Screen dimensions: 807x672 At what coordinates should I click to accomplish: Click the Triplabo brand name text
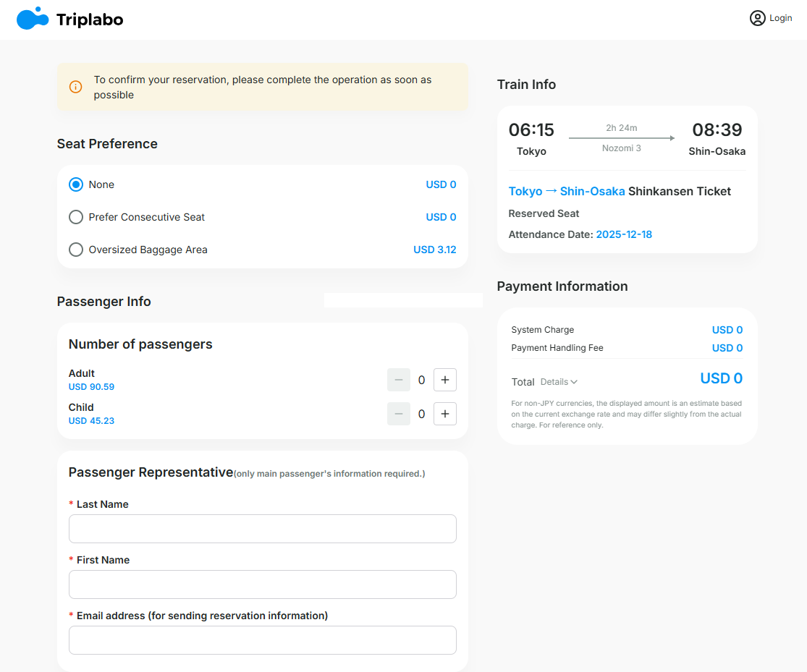(90, 20)
